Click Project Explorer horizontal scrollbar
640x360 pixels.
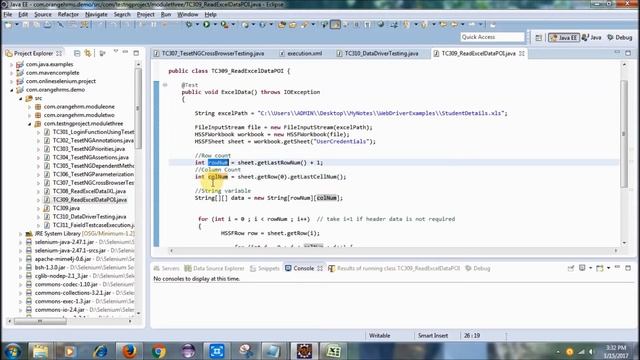(x=40, y=321)
